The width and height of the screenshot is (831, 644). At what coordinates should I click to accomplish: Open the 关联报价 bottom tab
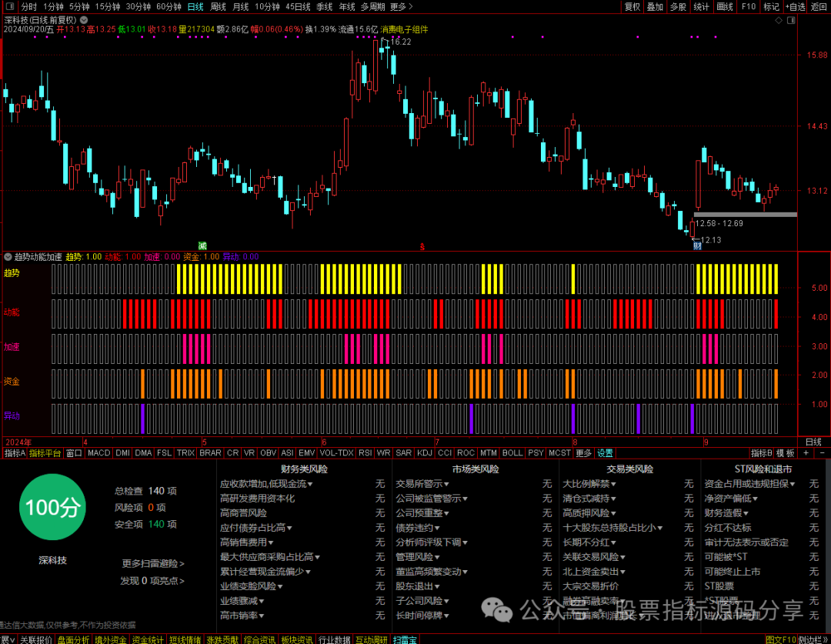click(35, 639)
